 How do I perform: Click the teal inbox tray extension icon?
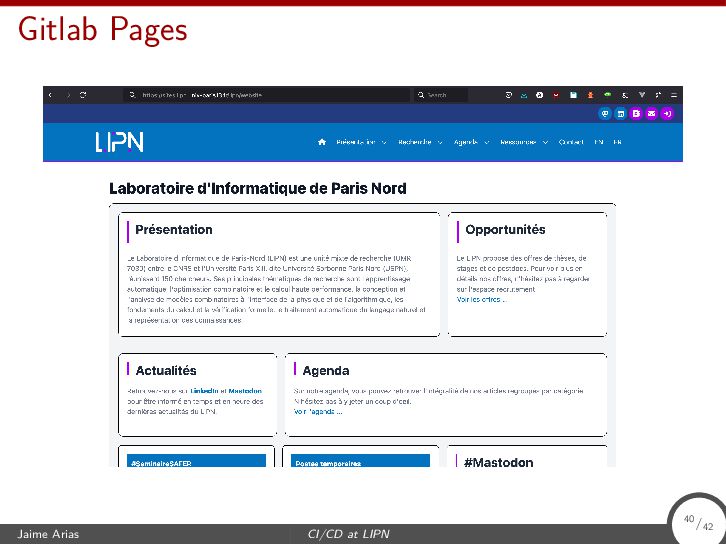pyautogui.click(x=524, y=95)
